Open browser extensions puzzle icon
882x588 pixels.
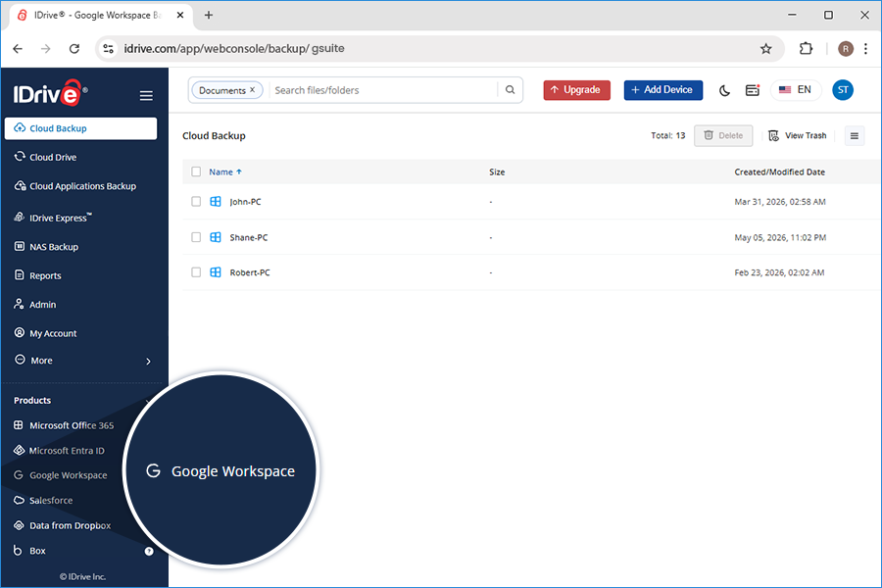[x=807, y=49]
